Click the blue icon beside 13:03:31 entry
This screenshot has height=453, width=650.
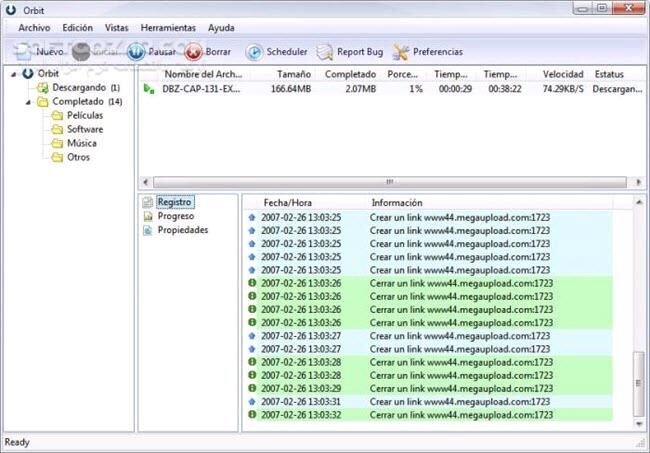[252, 402]
